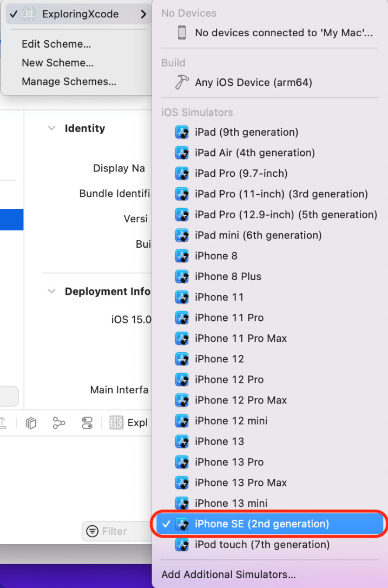Select checked iPhone SE (2nd generation) simulator
This screenshot has width=388, height=588.
click(x=270, y=524)
